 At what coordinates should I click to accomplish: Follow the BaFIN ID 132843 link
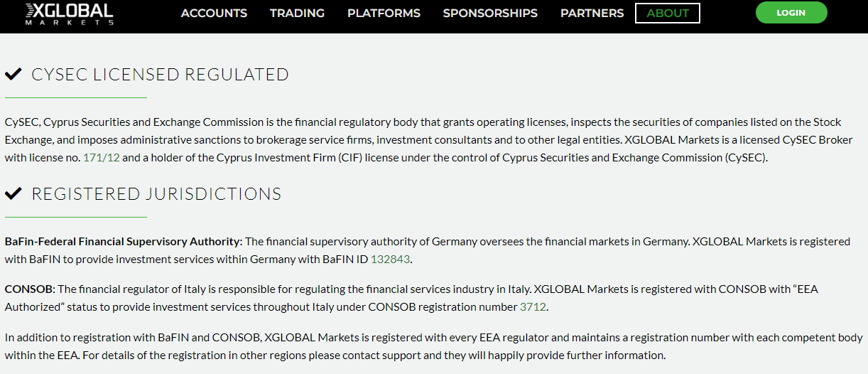tap(390, 259)
